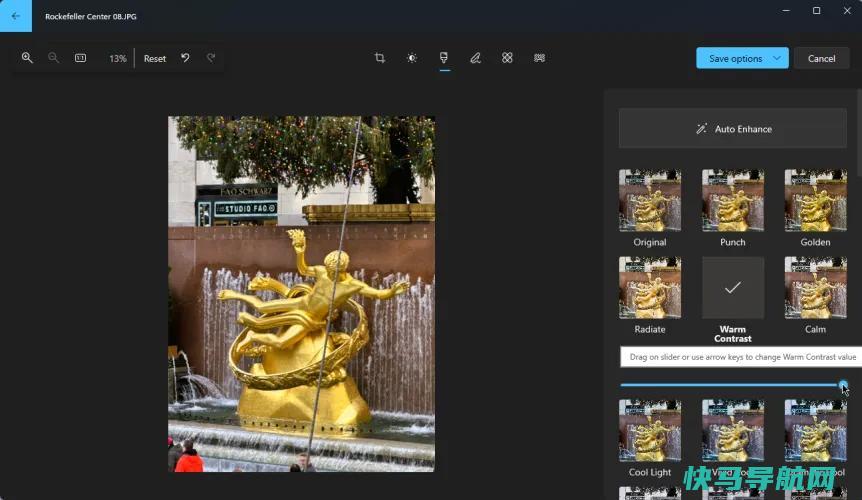Screen dimensions: 862x500
Task: Click the selected Warm Contrast filter
Action: click(x=733, y=287)
